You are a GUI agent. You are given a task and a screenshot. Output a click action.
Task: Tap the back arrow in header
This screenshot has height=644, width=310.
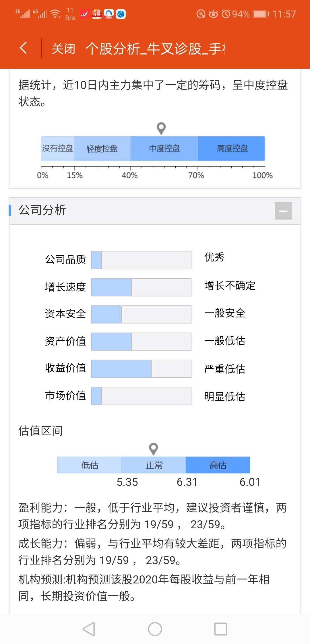24,48
